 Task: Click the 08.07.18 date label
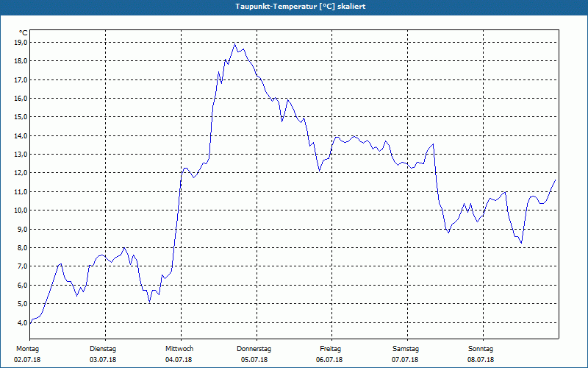pos(481,360)
